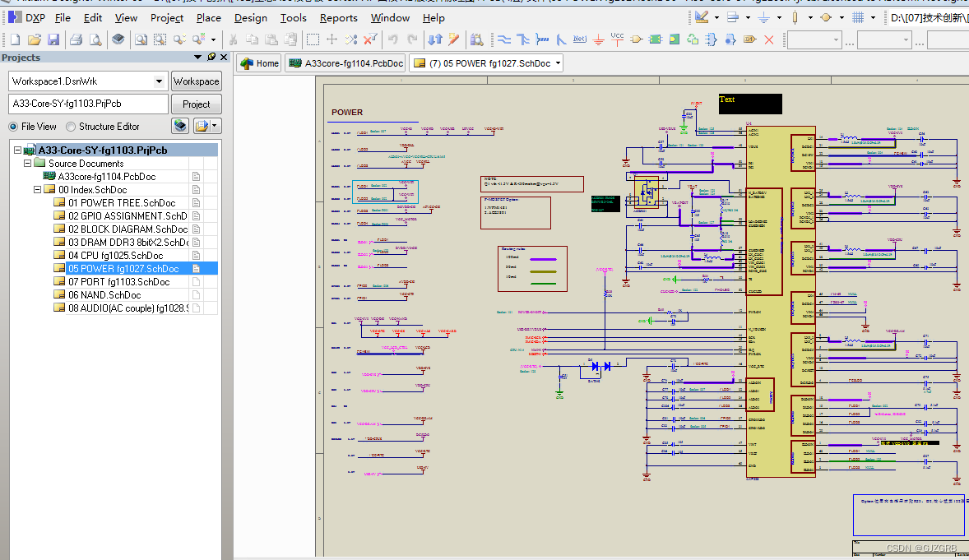Click the Place Wire tool icon
The height and width of the screenshot is (560, 969).
click(505, 39)
